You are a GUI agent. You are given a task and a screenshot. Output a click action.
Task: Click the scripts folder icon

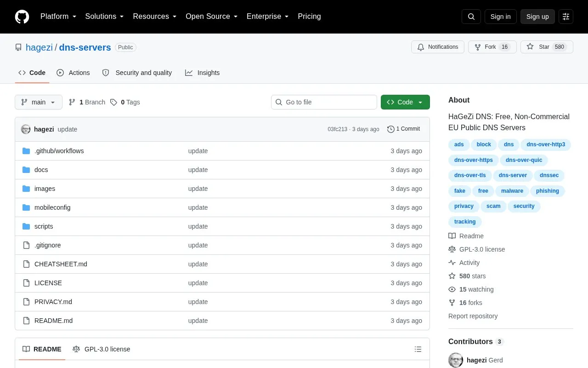coord(26,226)
